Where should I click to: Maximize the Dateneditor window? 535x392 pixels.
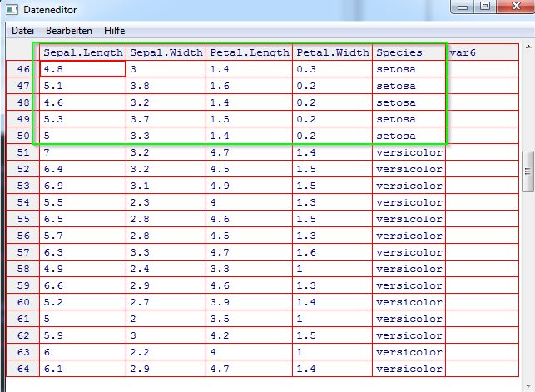(485, 7)
